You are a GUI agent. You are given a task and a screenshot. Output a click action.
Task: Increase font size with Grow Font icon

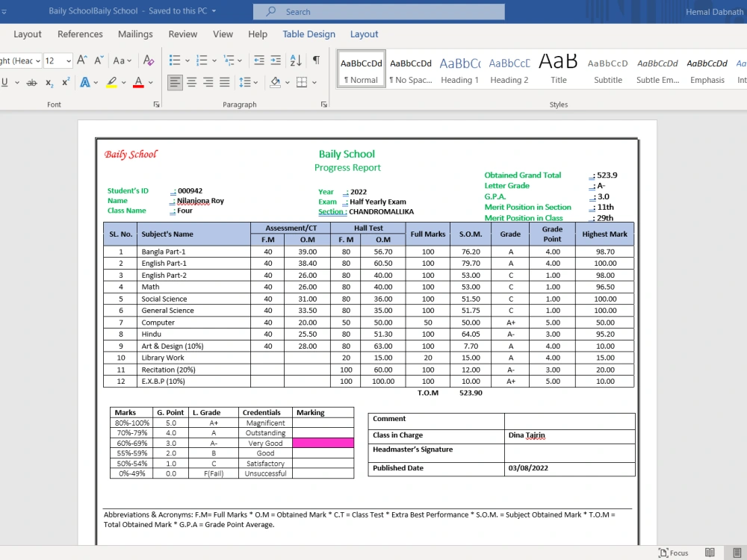coord(82,60)
